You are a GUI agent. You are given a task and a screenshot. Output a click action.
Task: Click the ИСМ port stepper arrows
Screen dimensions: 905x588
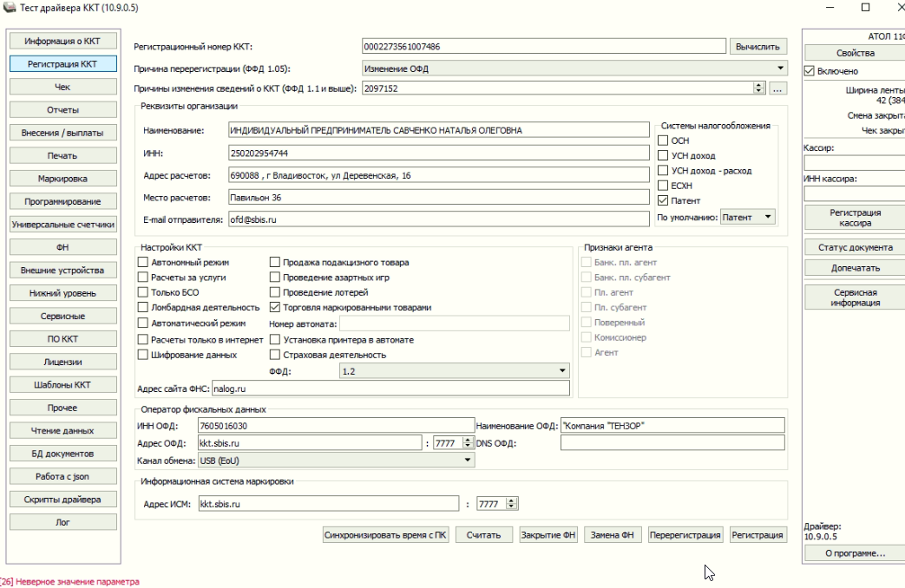[511, 504]
